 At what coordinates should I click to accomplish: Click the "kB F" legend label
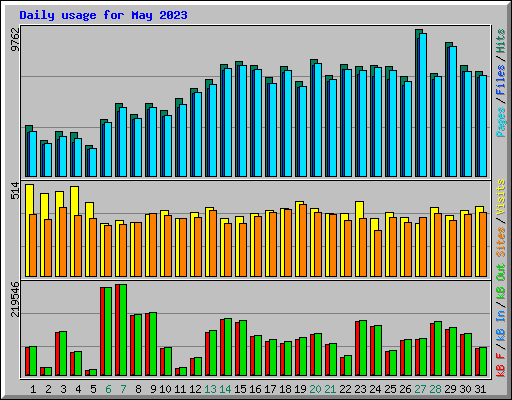click(501, 365)
